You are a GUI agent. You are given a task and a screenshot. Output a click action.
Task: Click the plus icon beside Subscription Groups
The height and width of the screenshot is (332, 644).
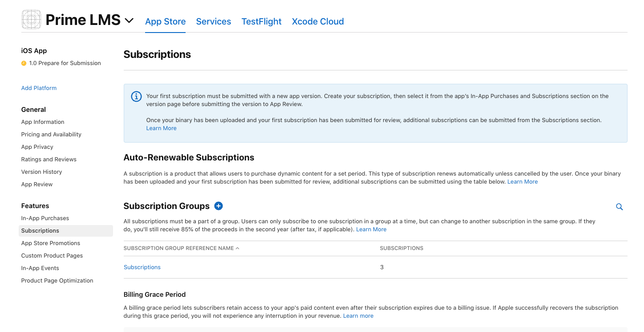[x=218, y=206]
